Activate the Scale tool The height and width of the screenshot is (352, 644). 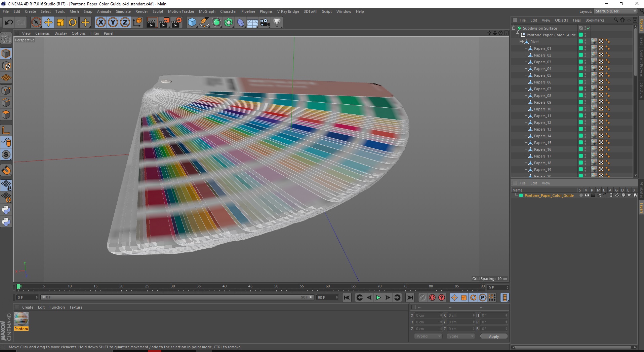tap(61, 23)
